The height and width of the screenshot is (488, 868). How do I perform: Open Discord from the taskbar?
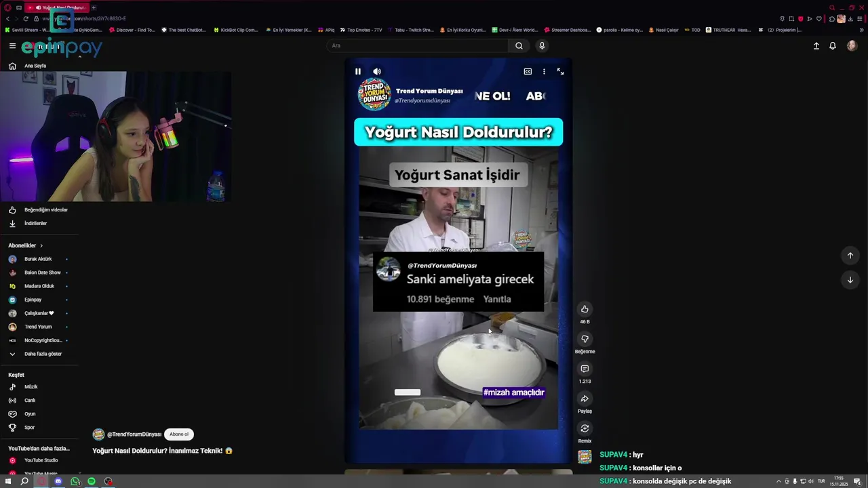point(58,481)
